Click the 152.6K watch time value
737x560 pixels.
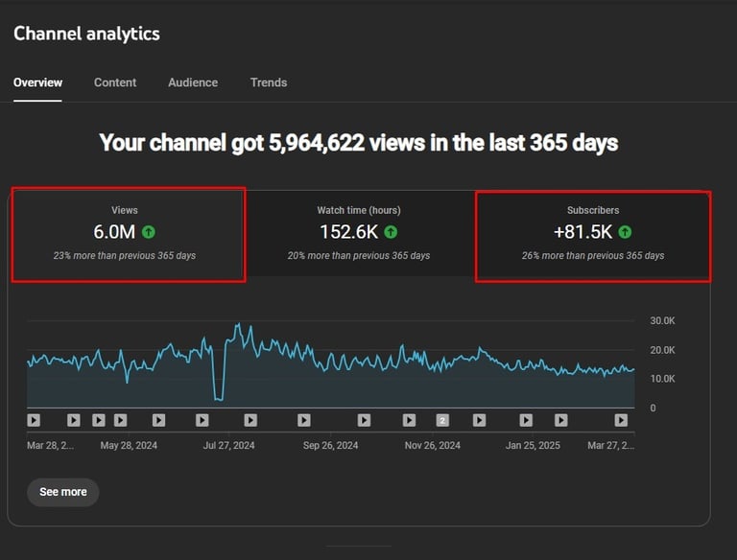348,232
